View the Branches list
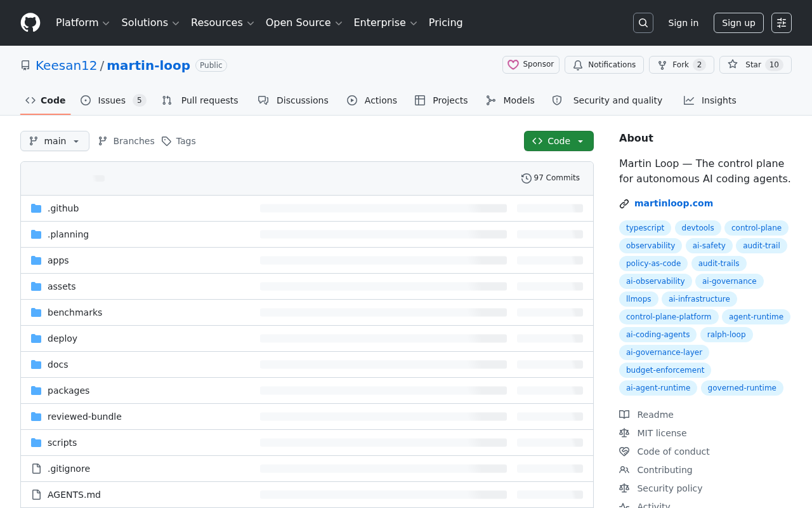The height and width of the screenshot is (508, 812). pos(126,141)
